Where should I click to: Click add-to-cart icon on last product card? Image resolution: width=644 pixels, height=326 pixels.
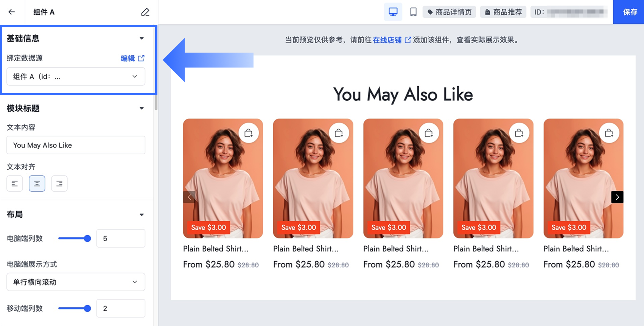[609, 133]
